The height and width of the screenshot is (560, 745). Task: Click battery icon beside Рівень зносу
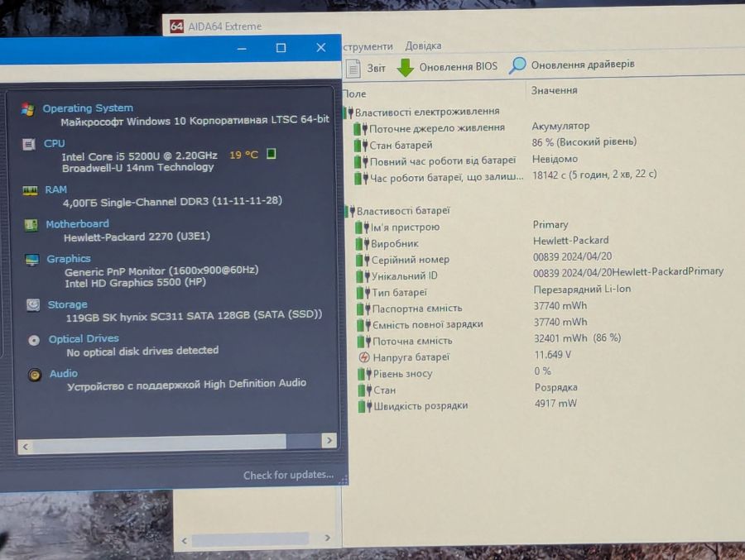[365, 374]
